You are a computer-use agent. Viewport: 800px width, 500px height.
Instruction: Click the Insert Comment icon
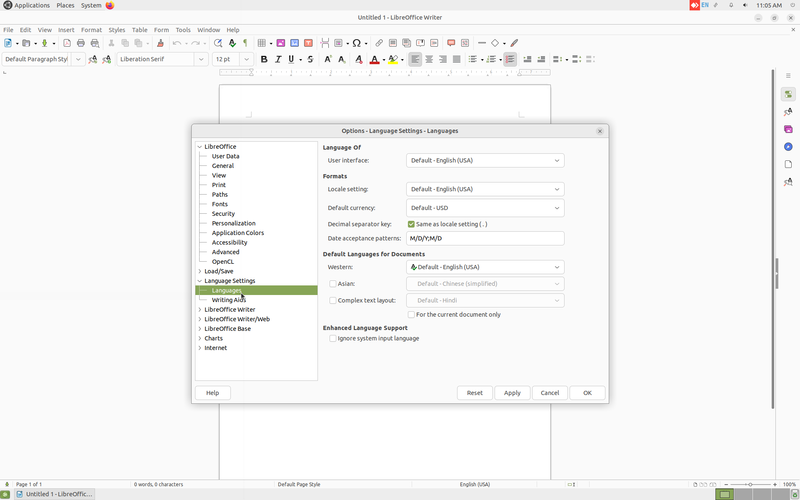[451, 43]
